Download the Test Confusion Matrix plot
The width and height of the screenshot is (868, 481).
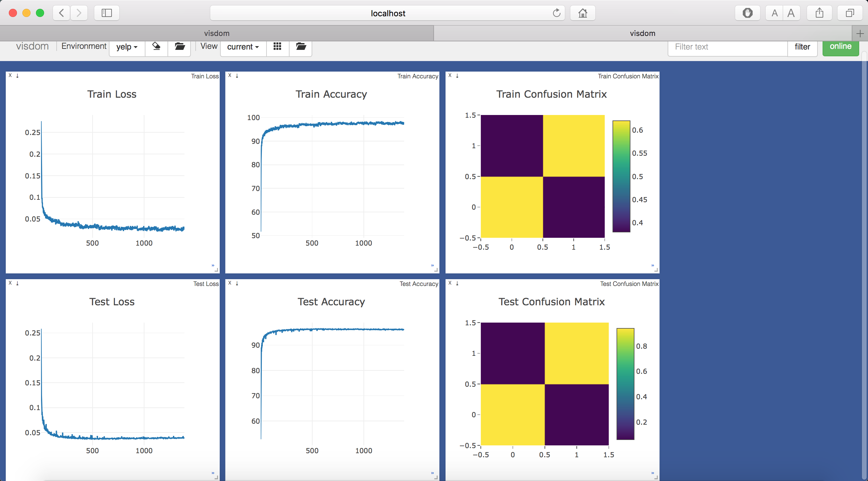click(457, 283)
